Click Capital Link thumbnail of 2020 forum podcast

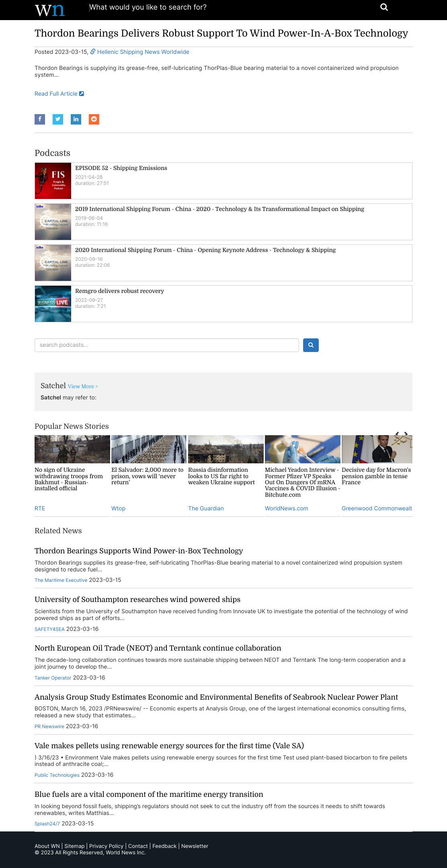click(x=53, y=263)
